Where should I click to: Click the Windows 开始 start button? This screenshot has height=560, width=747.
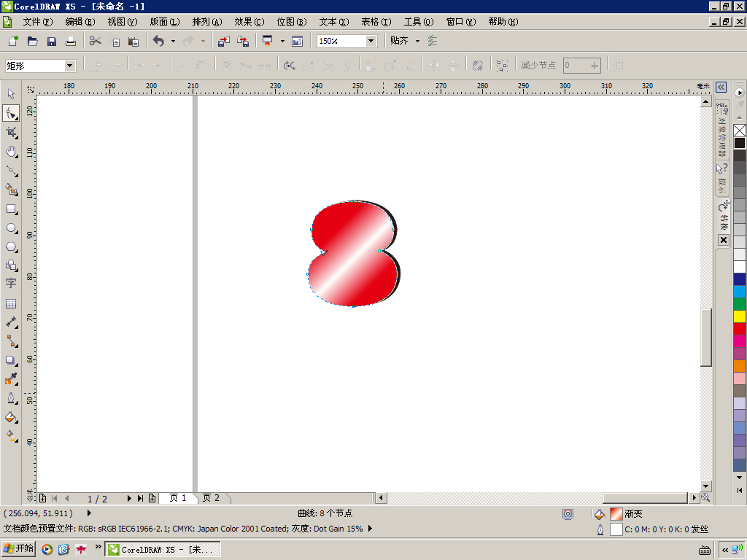(x=18, y=548)
